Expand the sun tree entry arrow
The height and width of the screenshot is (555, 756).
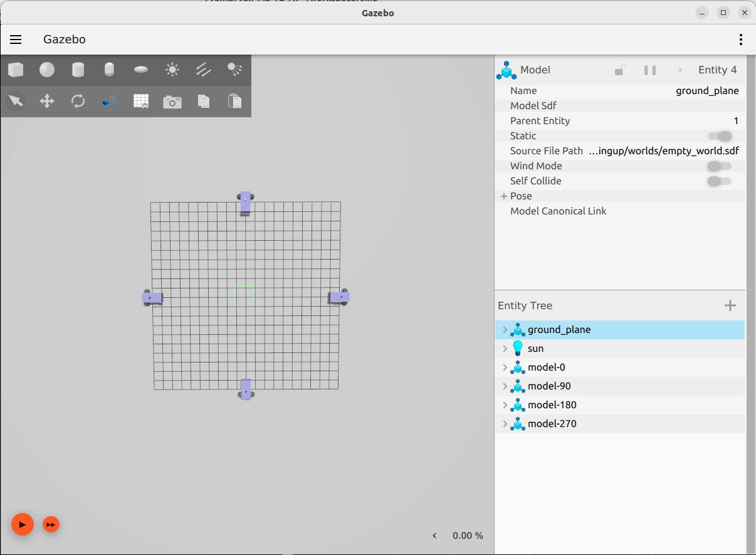pos(505,349)
